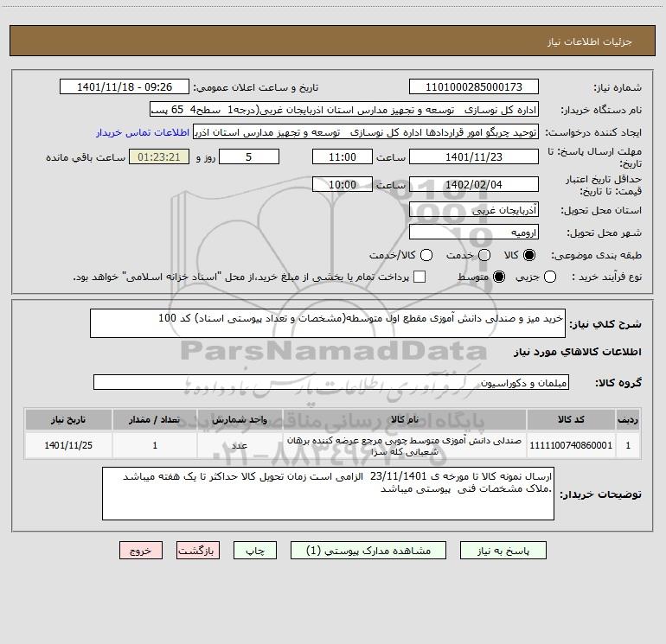Click the گروه کالا field مبلمان و دکوراسیون

click(x=331, y=382)
